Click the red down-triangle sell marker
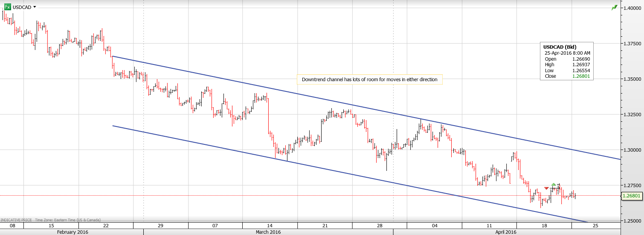 pyautogui.click(x=546, y=188)
